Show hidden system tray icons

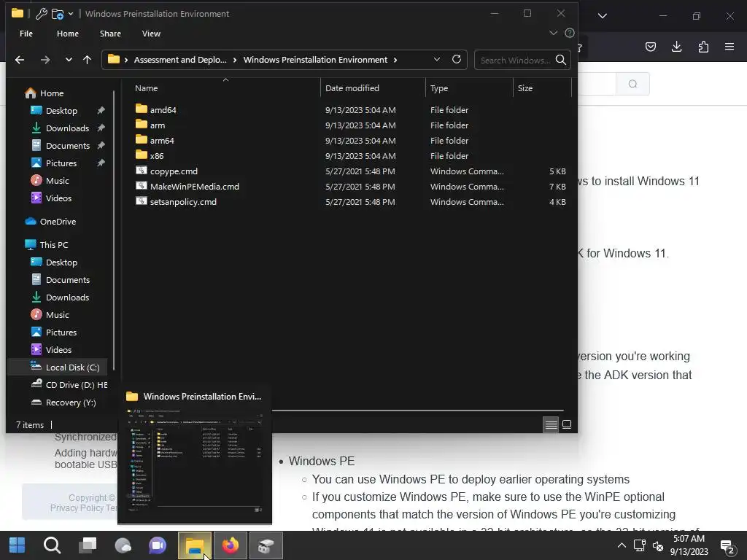pyautogui.click(x=622, y=545)
